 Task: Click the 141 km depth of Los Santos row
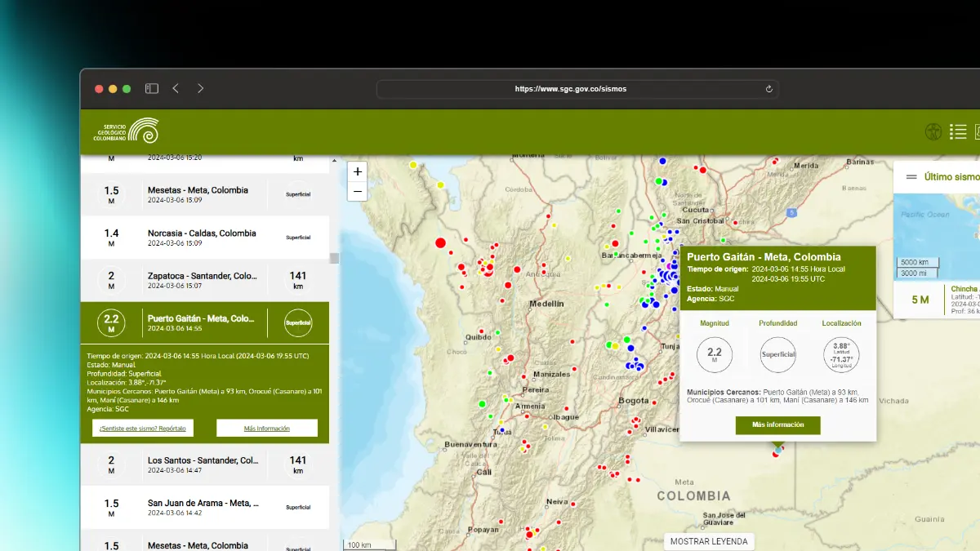[x=298, y=465]
